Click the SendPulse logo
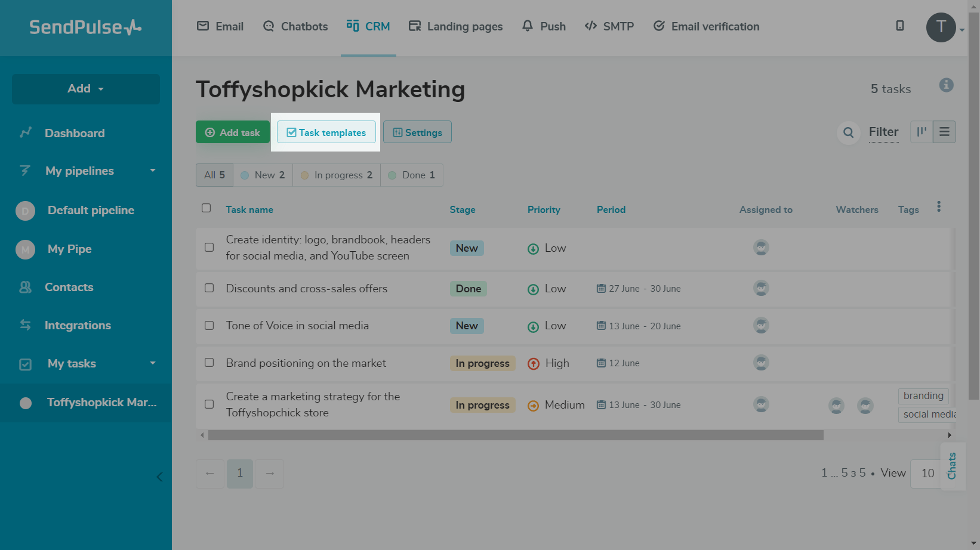 (85, 27)
